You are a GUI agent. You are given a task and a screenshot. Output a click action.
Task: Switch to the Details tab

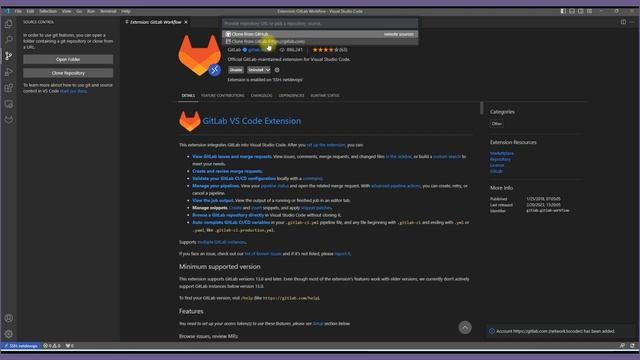[x=188, y=96]
